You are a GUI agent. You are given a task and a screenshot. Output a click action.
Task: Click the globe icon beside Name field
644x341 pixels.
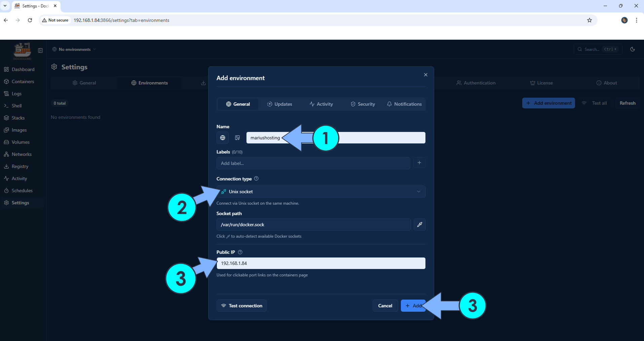coord(223,138)
